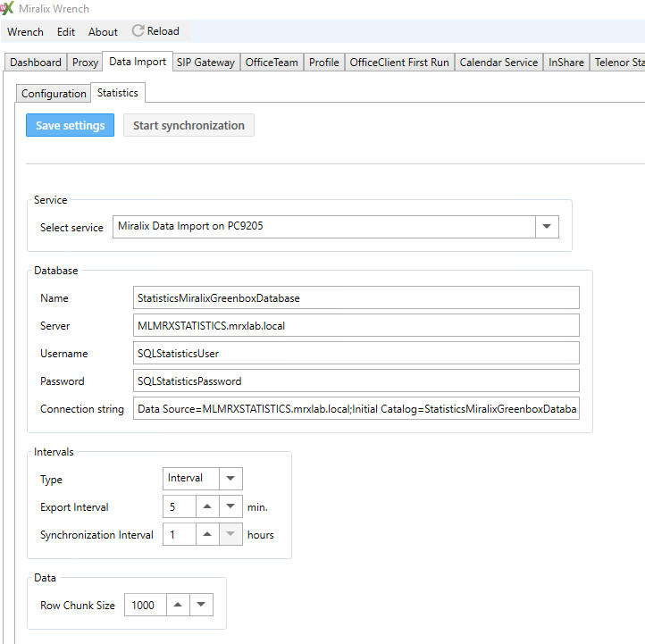Click the 'Row Chunk Size' label
645x644 pixels.
[78, 606]
